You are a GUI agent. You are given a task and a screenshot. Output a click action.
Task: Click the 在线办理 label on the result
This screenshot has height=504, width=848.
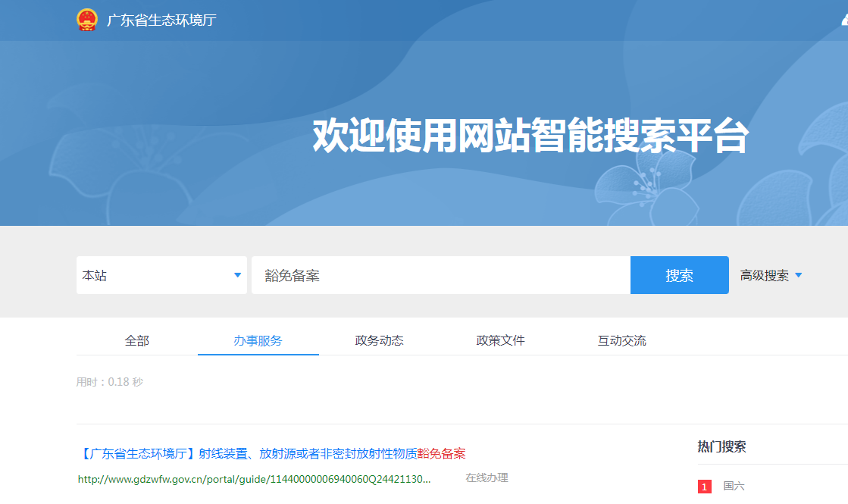pos(487,478)
